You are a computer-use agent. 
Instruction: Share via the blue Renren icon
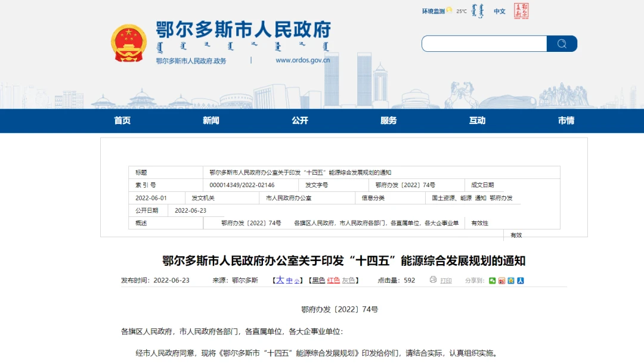[x=520, y=280]
